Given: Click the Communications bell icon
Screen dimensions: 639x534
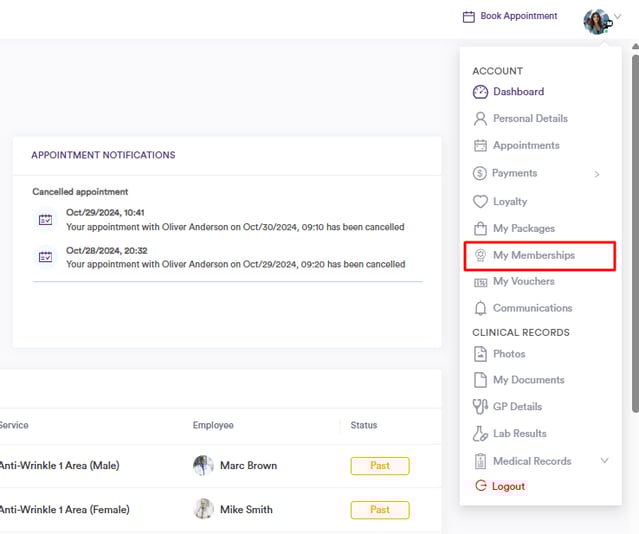Looking at the screenshot, I should click(x=480, y=309).
